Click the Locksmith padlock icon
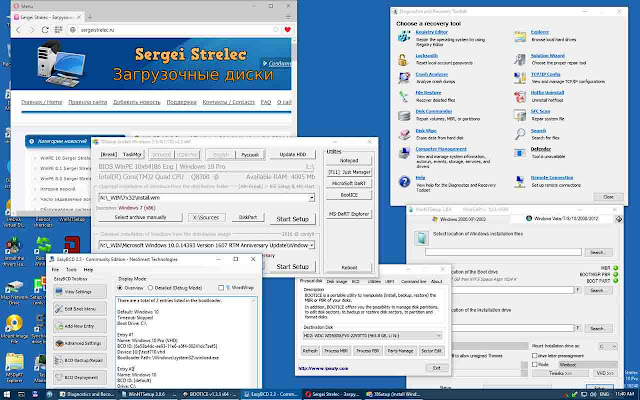The width and height of the screenshot is (640, 400). pos(403,60)
